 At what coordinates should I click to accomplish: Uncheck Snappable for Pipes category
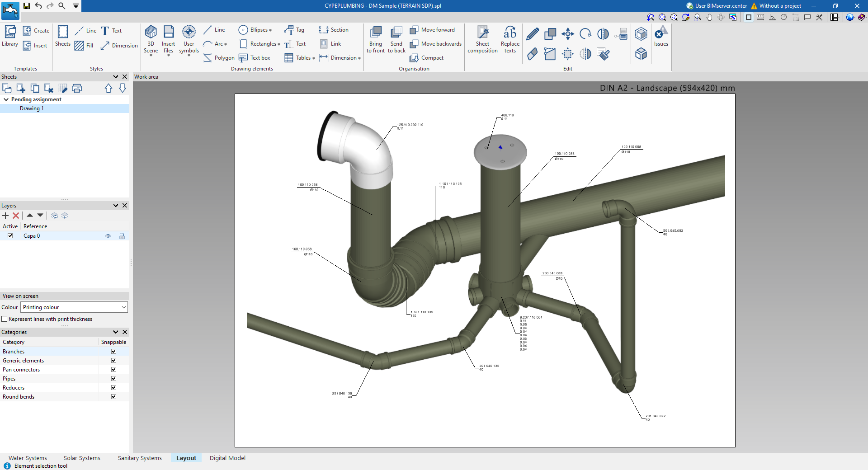tap(113, 379)
